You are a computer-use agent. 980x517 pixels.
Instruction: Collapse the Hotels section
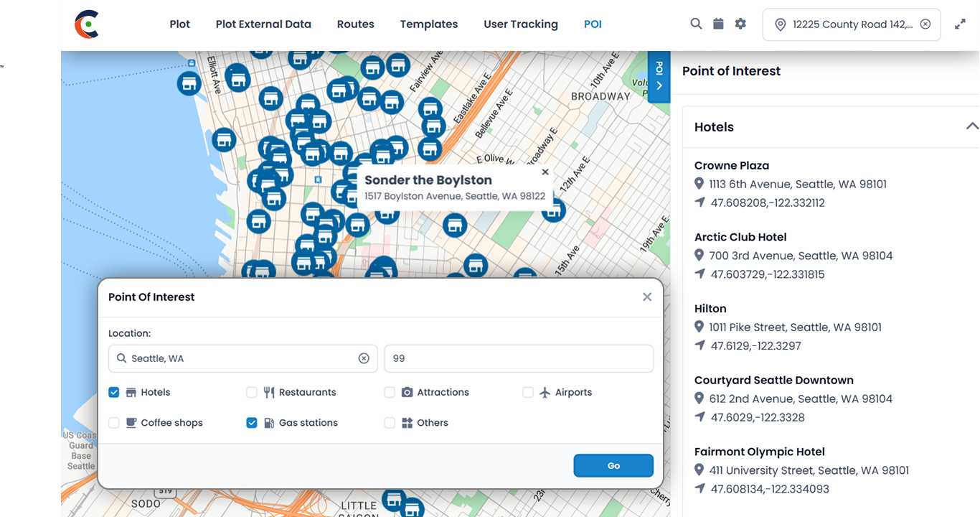click(x=972, y=126)
